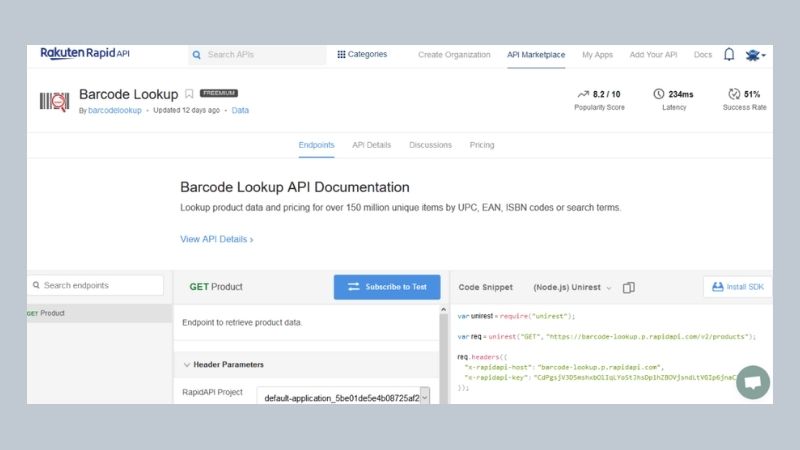800x450 pixels.
Task: Open the (Node.js) Unirest language dropdown
Action: click(572, 287)
